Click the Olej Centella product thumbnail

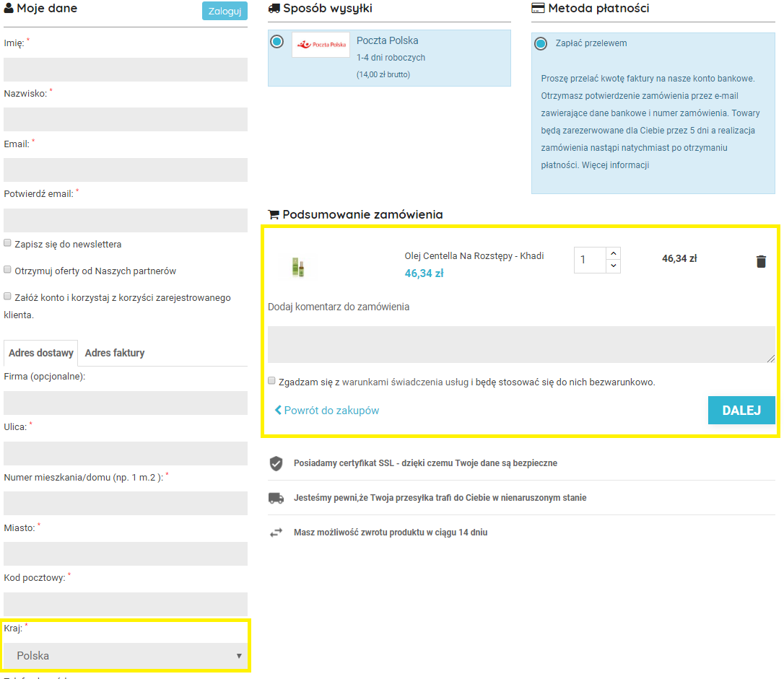tap(298, 267)
